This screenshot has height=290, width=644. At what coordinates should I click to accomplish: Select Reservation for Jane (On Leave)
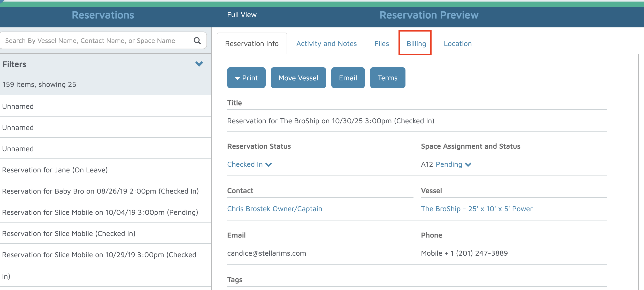[55, 170]
